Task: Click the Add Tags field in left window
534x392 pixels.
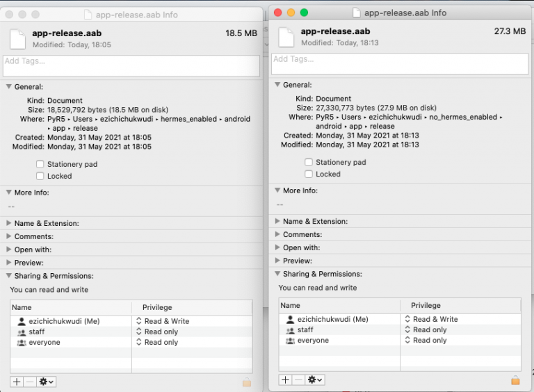Action: pyautogui.click(x=131, y=65)
